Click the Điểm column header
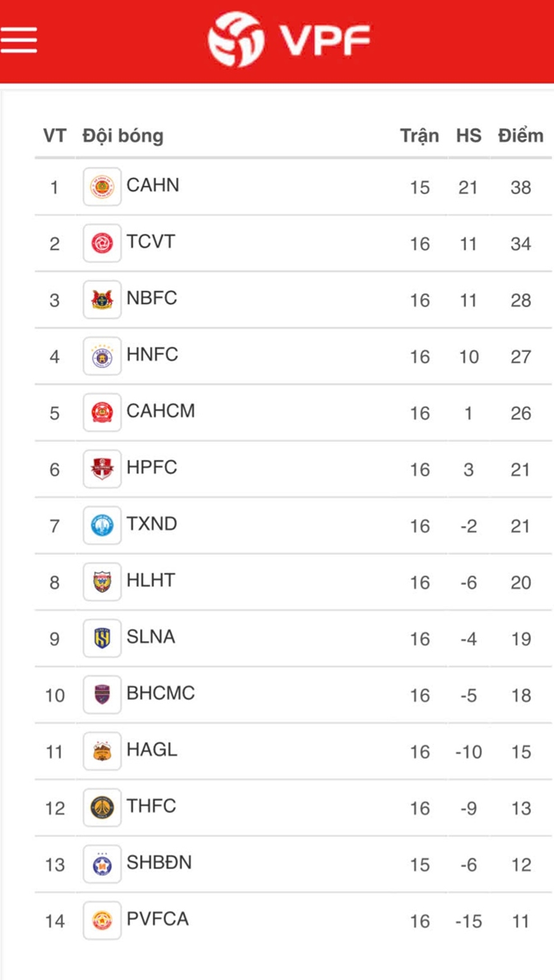 tap(520, 136)
